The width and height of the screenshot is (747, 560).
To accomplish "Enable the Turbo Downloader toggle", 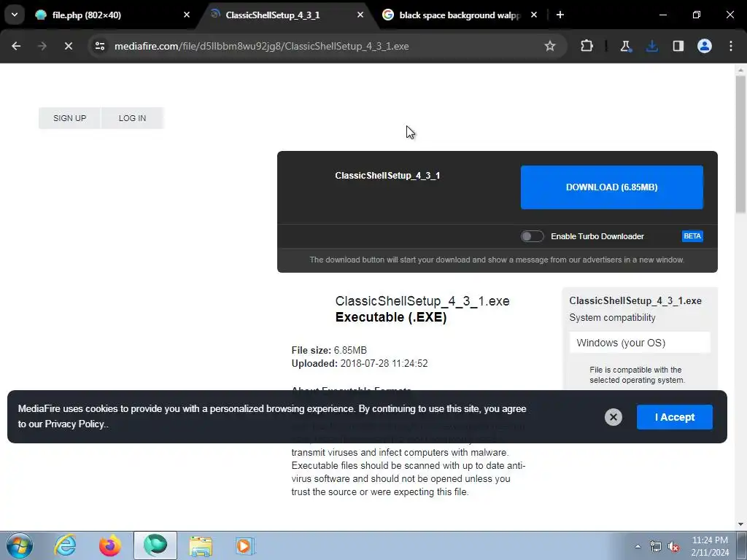I will [x=532, y=236].
